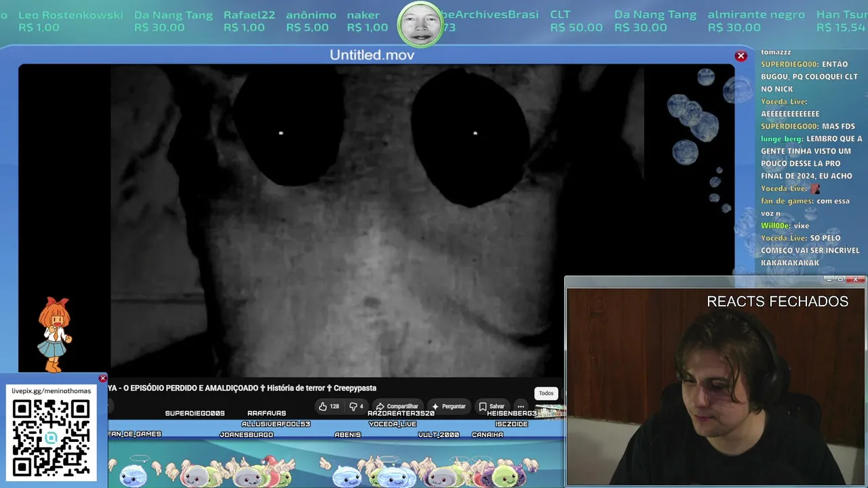868x488 pixels.
Task: Click the CANAIHA name tag
Action: point(488,435)
